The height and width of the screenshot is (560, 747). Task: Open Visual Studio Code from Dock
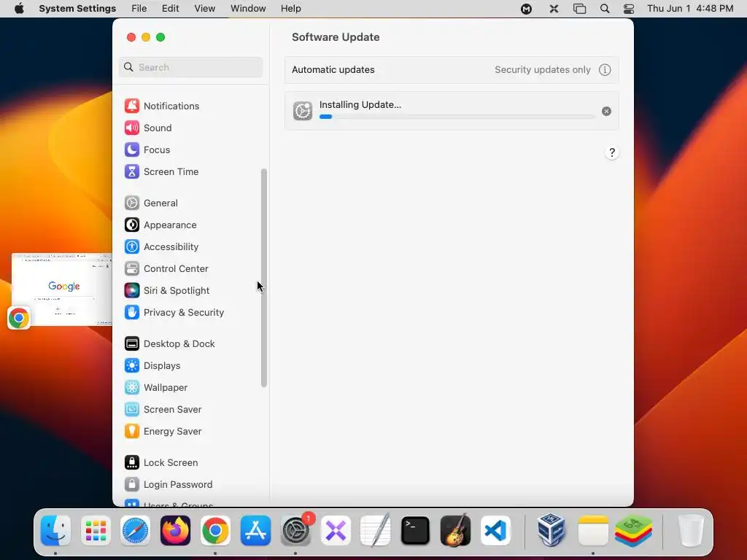coord(495,531)
